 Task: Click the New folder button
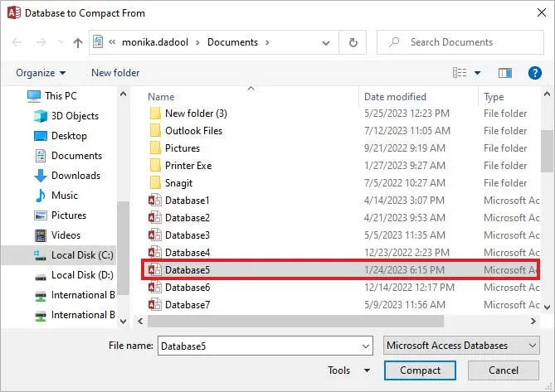coord(115,73)
